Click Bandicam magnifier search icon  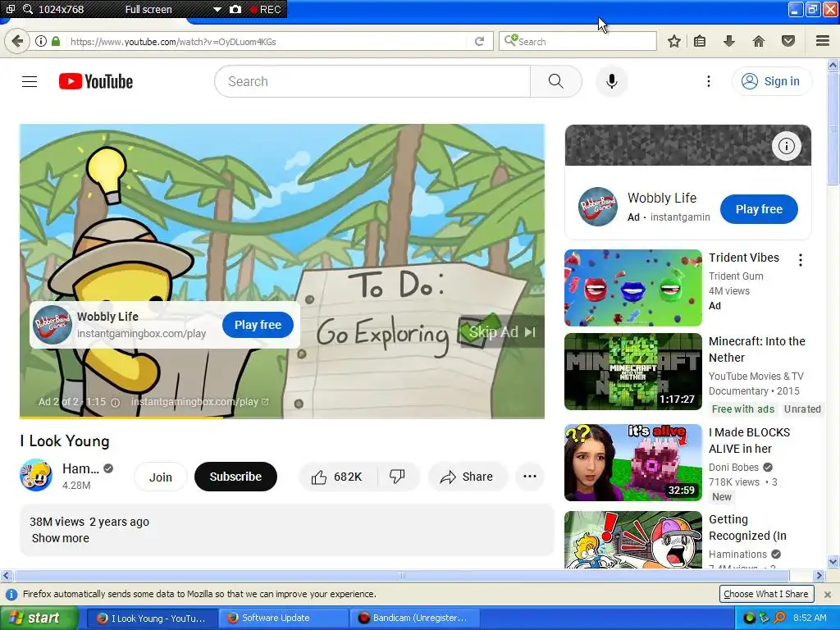28,9
